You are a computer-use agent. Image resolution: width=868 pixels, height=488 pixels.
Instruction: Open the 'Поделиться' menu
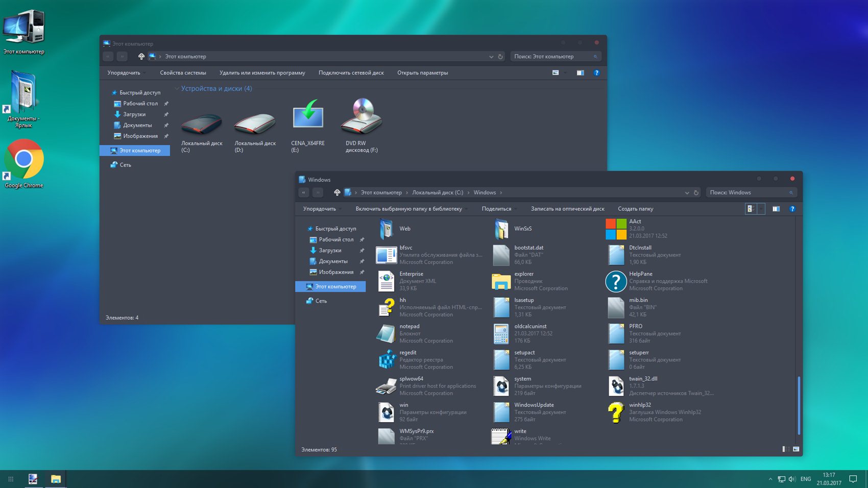[x=496, y=209]
